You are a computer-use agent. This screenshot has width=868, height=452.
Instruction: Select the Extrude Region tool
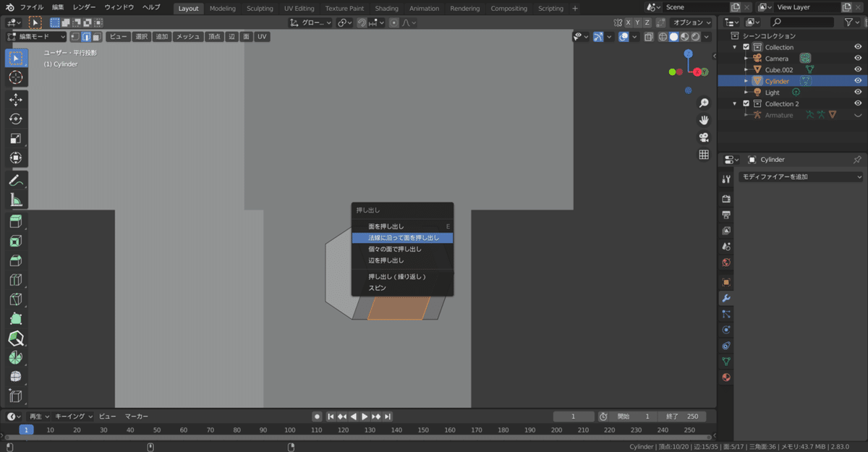pyautogui.click(x=16, y=221)
